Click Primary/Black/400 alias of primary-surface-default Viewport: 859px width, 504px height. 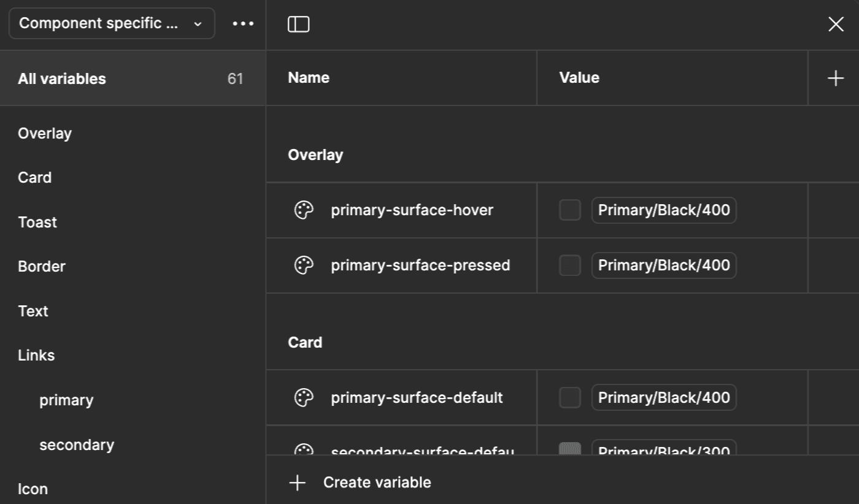click(x=664, y=397)
